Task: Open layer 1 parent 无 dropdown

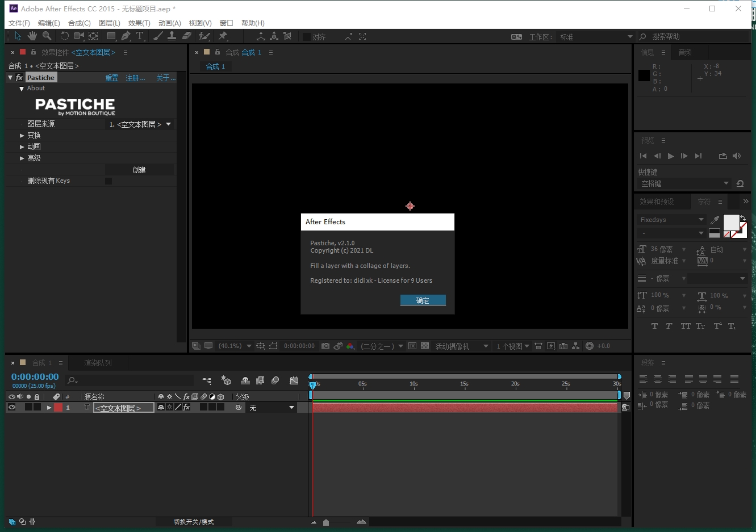Action: [x=272, y=408]
